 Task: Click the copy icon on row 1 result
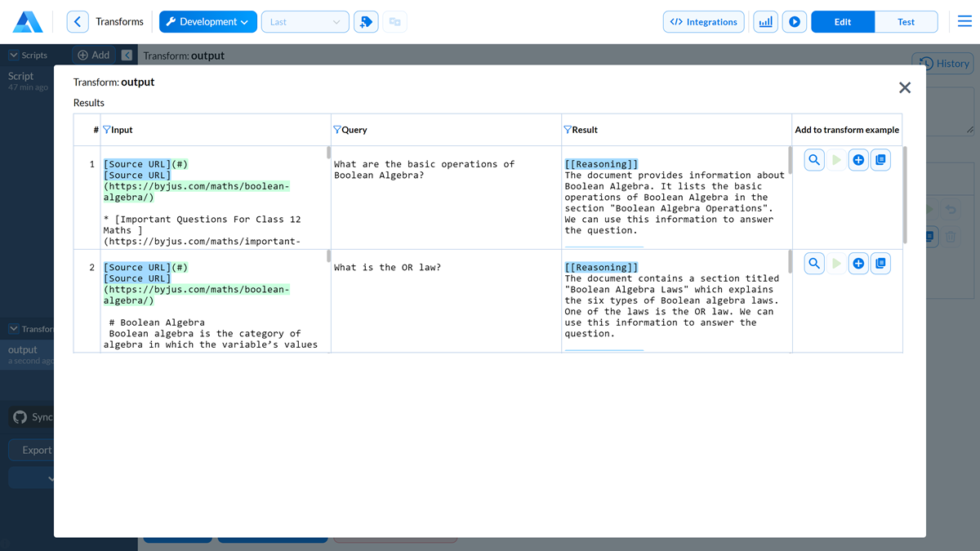(880, 160)
